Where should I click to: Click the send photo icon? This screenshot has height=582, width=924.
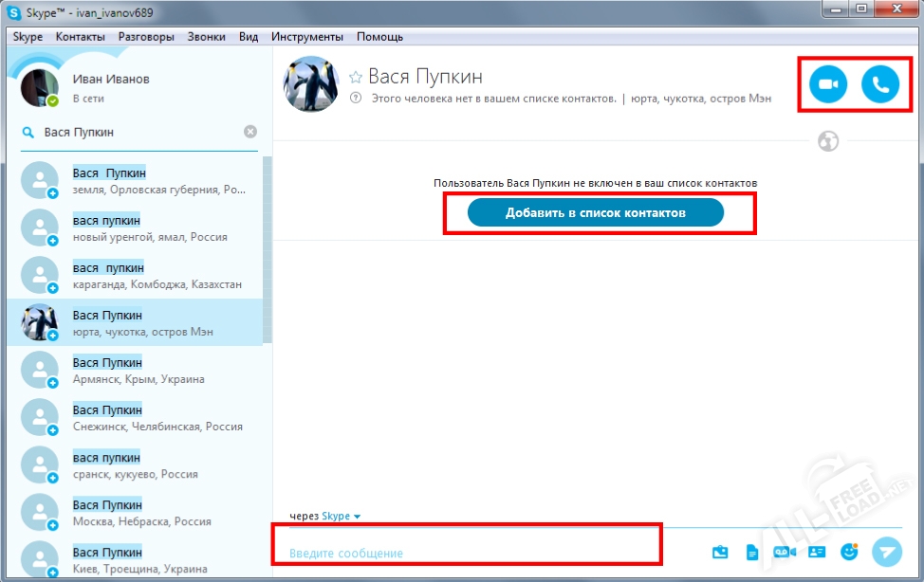(720, 552)
